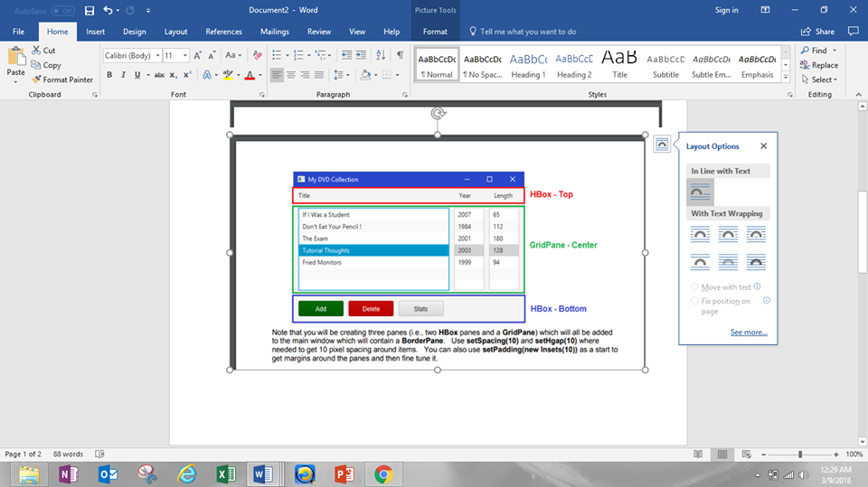Click text highlight color button
868x487 pixels.
(x=228, y=75)
